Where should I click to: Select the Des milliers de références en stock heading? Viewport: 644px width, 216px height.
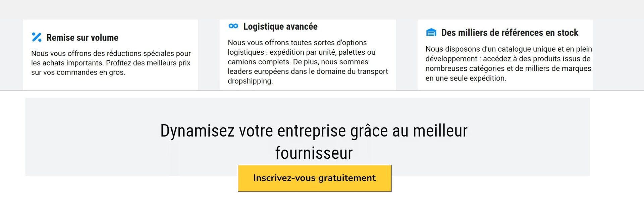[x=509, y=33]
